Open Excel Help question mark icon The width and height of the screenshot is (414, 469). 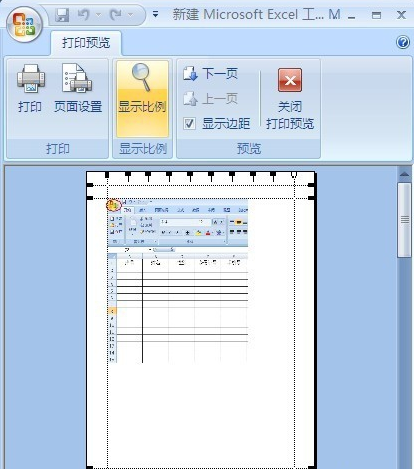coord(403,42)
